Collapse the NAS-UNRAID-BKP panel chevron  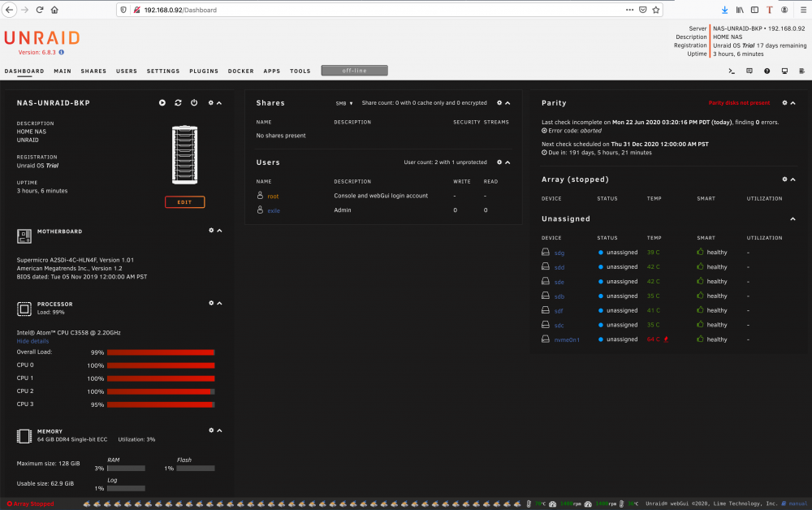coord(219,103)
